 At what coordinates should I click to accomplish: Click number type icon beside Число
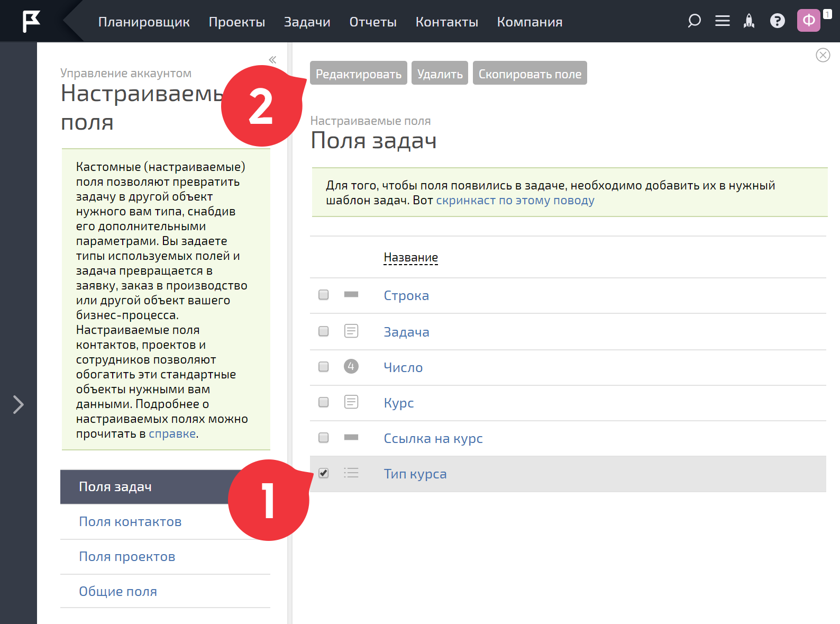(351, 366)
